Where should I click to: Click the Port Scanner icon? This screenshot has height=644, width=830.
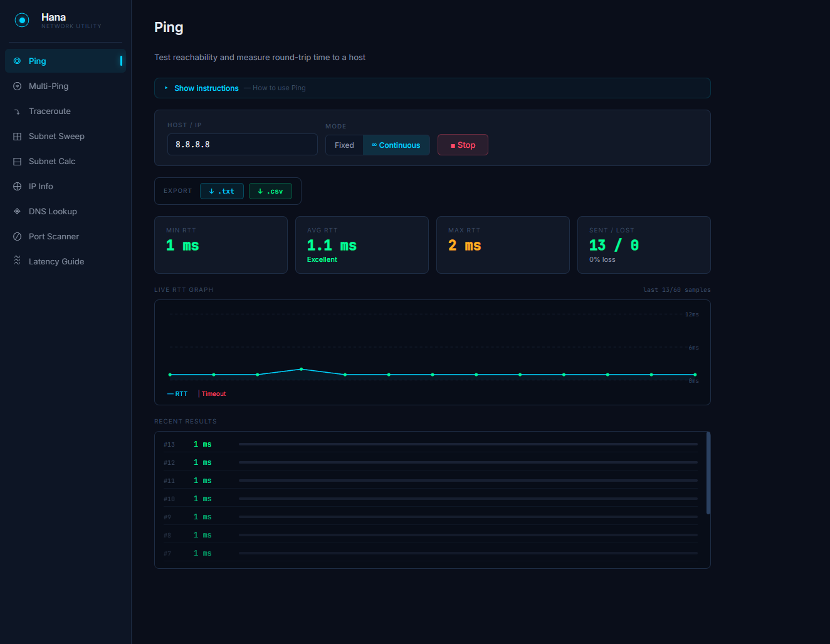(17, 236)
